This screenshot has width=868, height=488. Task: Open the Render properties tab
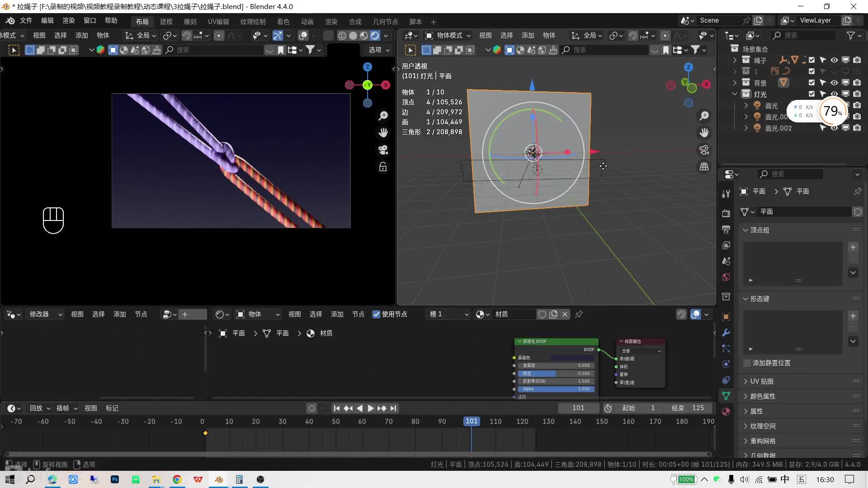tap(726, 213)
